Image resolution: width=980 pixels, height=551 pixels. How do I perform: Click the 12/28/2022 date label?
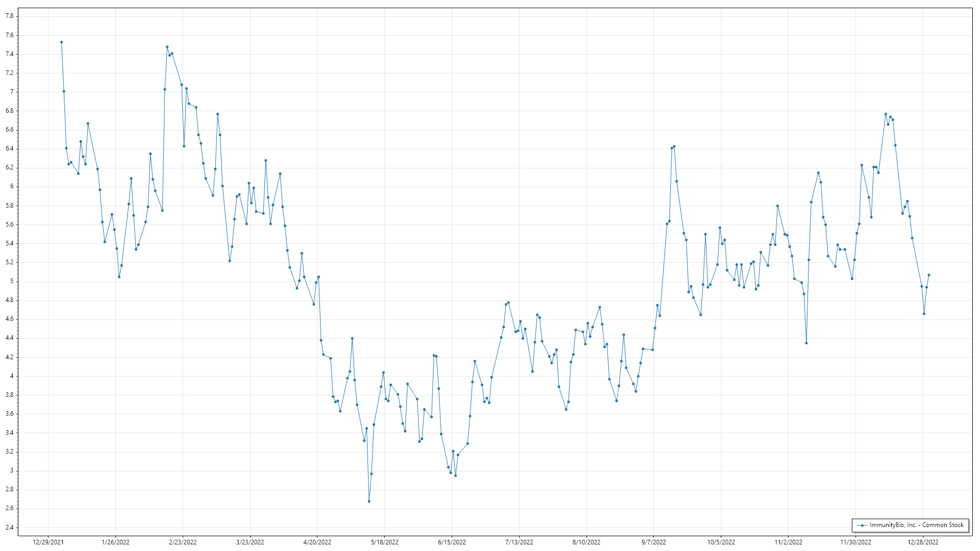click(x=923, y=542)
